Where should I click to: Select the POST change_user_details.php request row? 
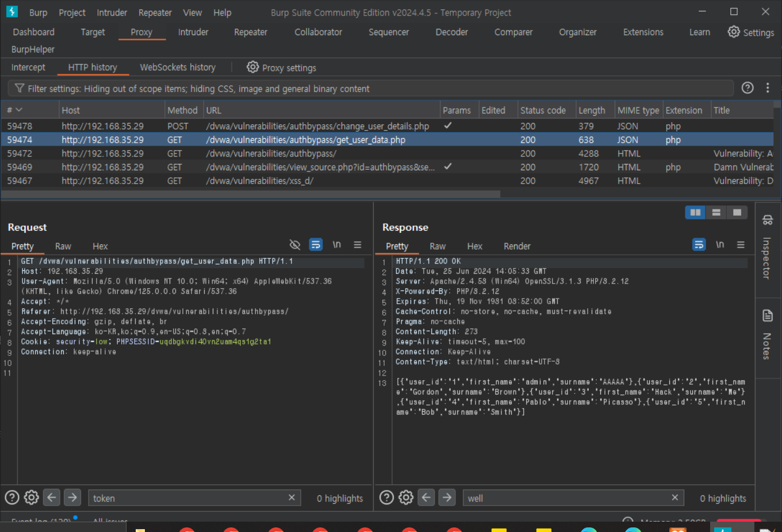coord(317,126)
